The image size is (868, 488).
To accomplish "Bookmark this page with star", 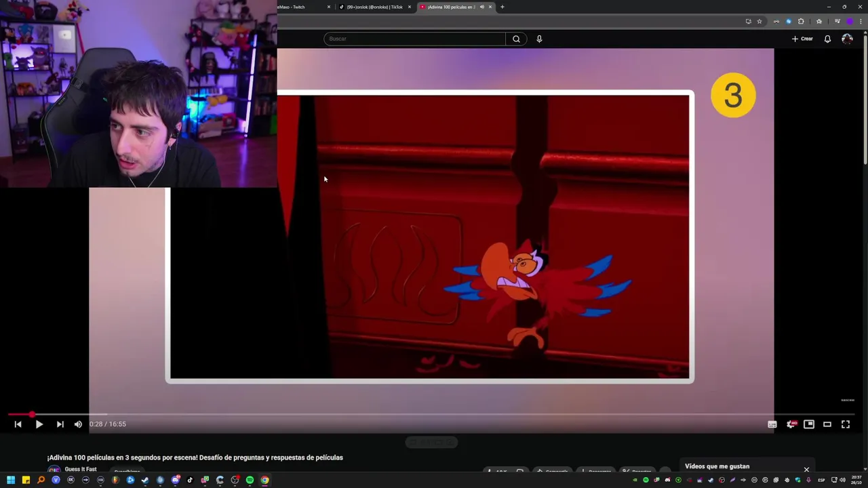I will tap(759, 21).
